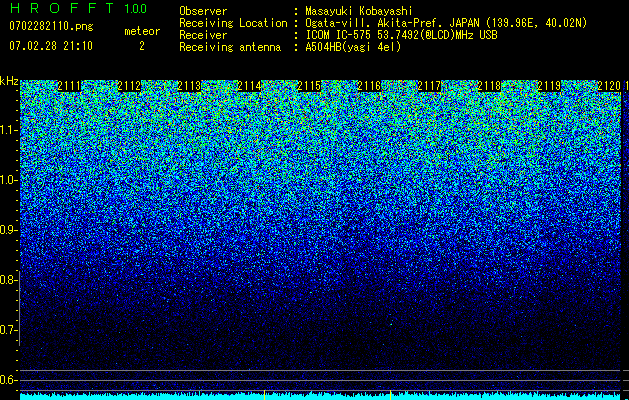Click the 0.7 frequency axis label
Screen dimensions: 629x400
click(9, 330)
